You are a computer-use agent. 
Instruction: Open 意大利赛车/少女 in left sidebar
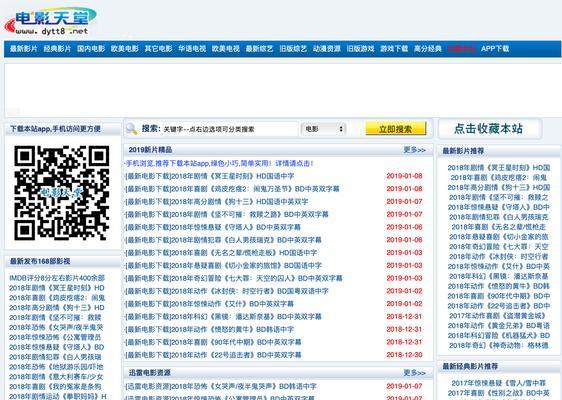point(56,377)
